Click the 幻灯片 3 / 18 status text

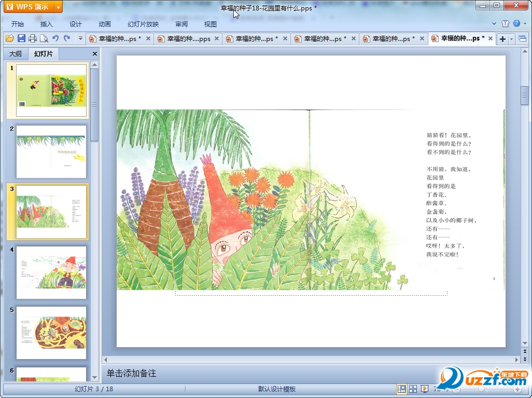94,389
